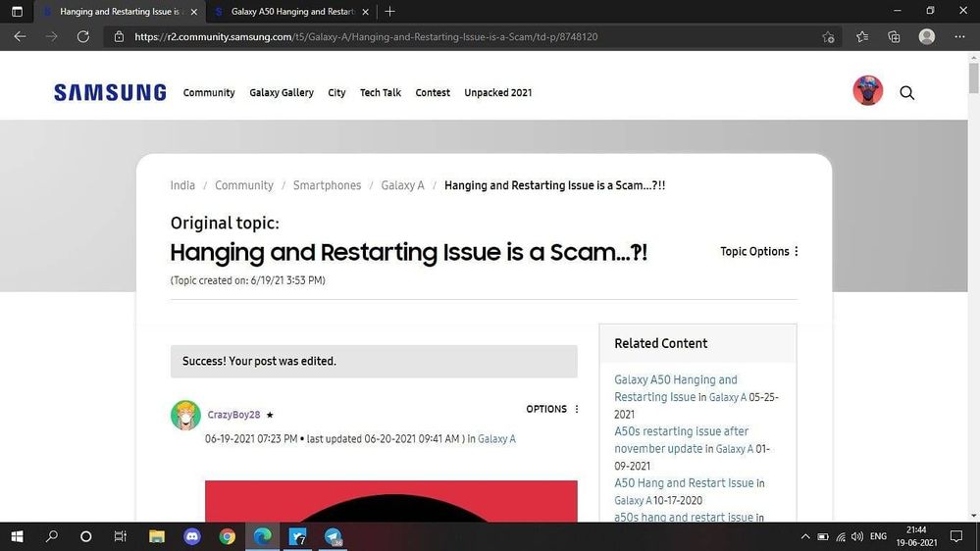Click the ENG language indicator in the tray
Image resolution: width=980 pixels, height=551 pixels.
(x=878, y=536)
